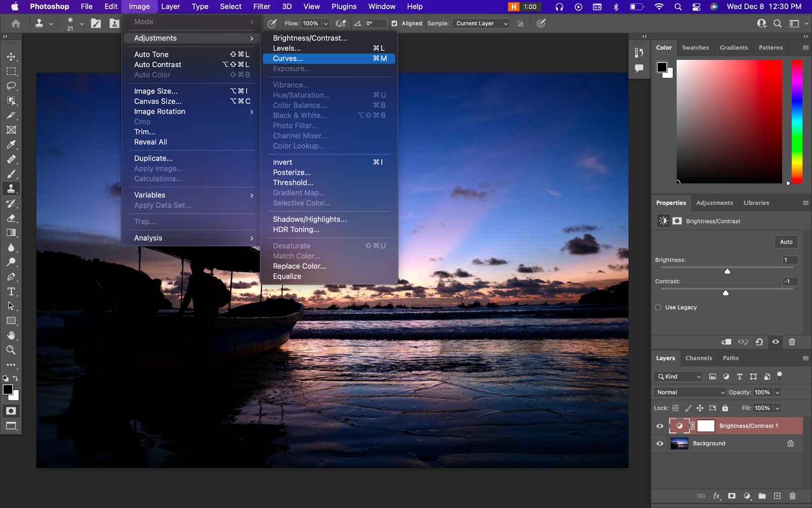Switch to the Channels tab
Screen dimensions: 812x508
click(698, 358)
